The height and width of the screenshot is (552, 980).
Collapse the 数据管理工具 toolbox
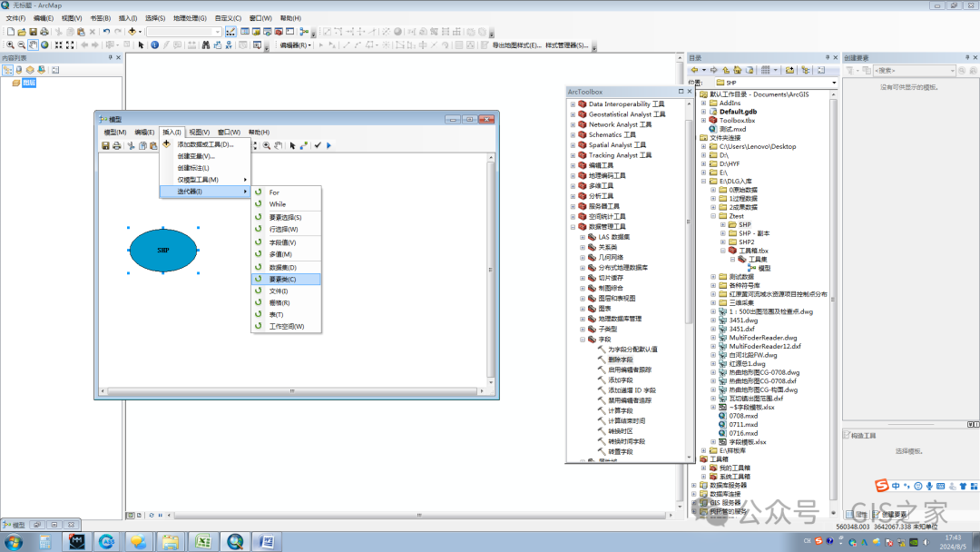click(573, 227)
